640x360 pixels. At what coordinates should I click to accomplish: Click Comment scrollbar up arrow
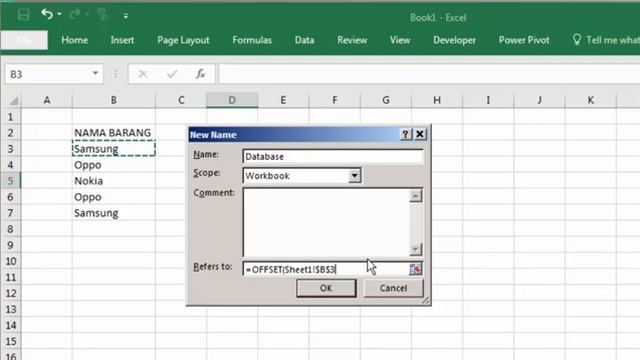click(x=416, y=196)
